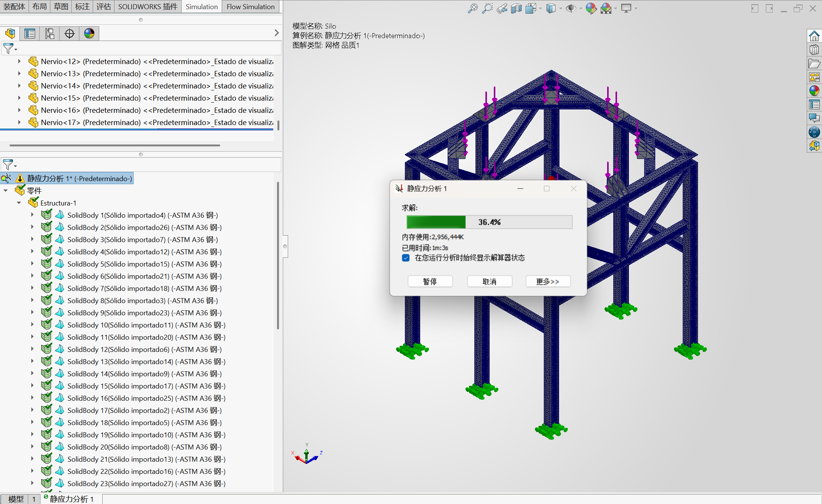Open the PropertyManager tab icon
This screenshot has width=822, height=504.
tap(30, 34)
